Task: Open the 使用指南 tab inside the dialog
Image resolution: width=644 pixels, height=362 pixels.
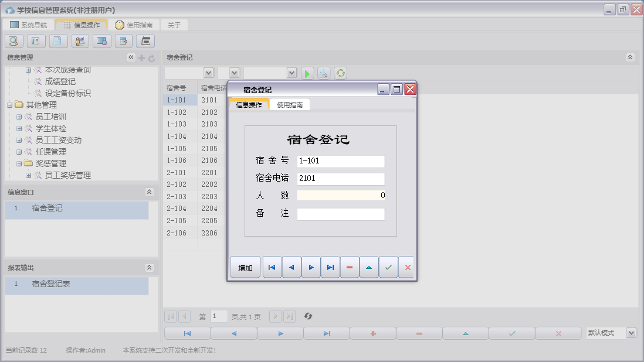Action: click(x=290, y=105)
